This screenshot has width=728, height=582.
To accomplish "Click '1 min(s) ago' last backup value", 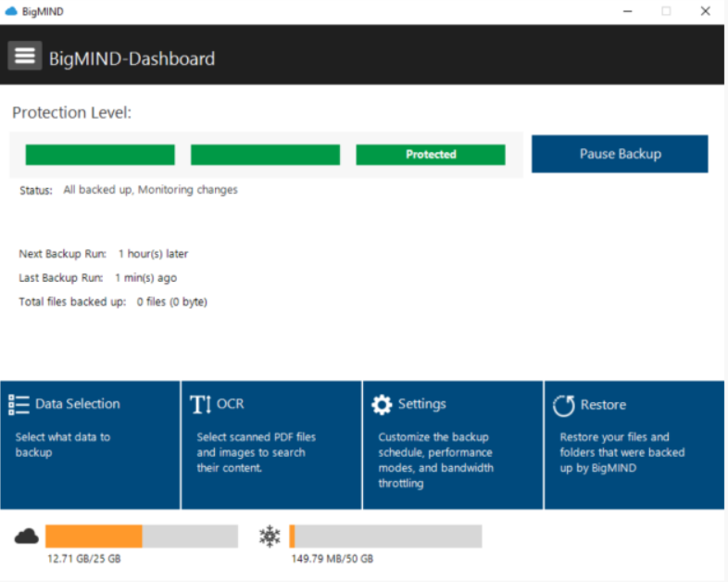I will pos(145,278).
